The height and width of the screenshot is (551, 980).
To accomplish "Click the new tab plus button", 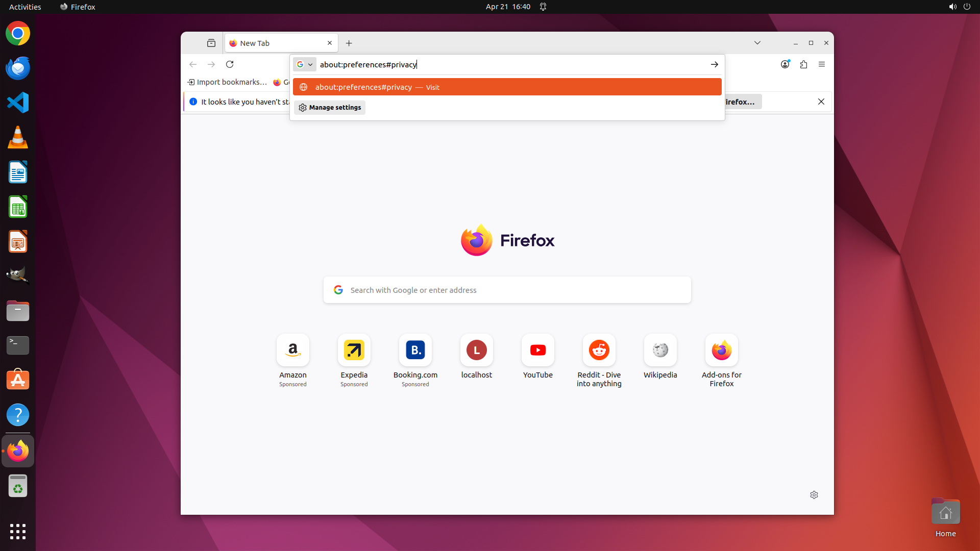I will tap(349, 43).
